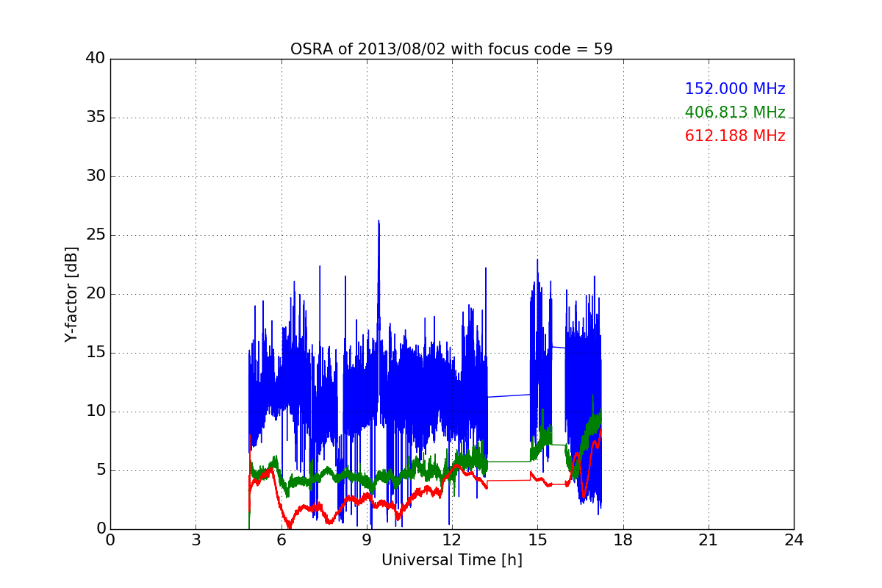882x588 pixels.
Task: Click the plot title 'OSRA of 2013/08/02 with focus code = 59'
Action: point(451,49)
